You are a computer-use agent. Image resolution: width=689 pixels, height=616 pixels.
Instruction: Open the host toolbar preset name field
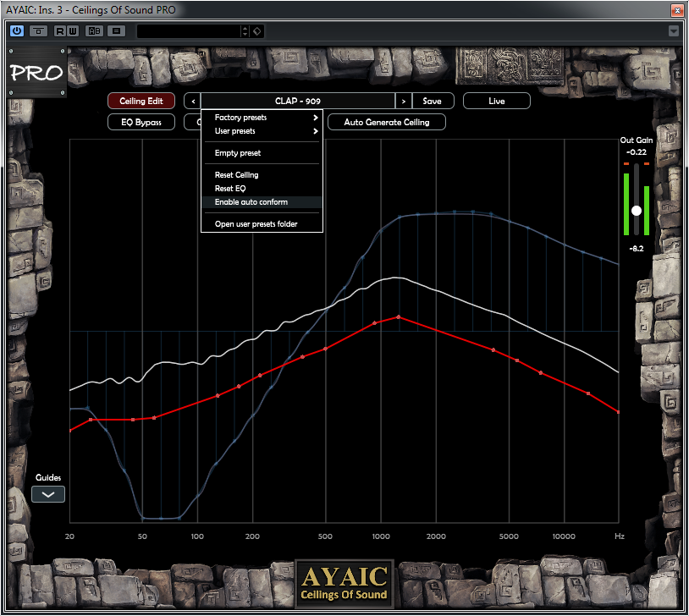click(x=188, y=31)
